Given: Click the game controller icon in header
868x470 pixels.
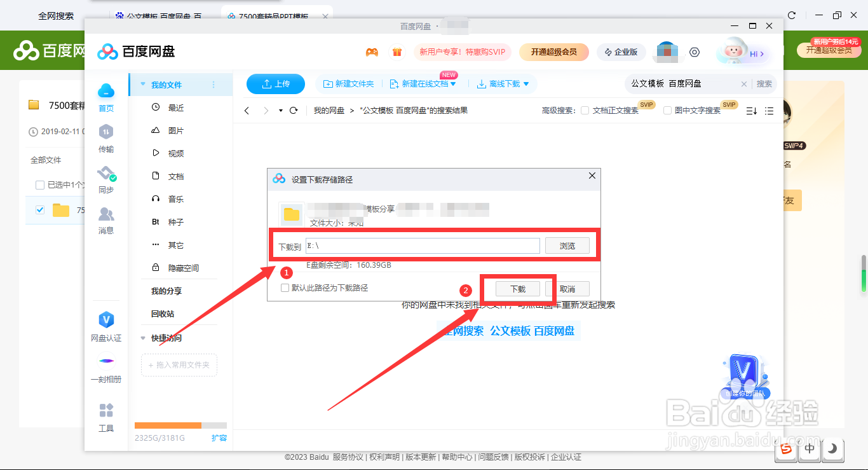Looking at the screenshot, I should point(372,52).
